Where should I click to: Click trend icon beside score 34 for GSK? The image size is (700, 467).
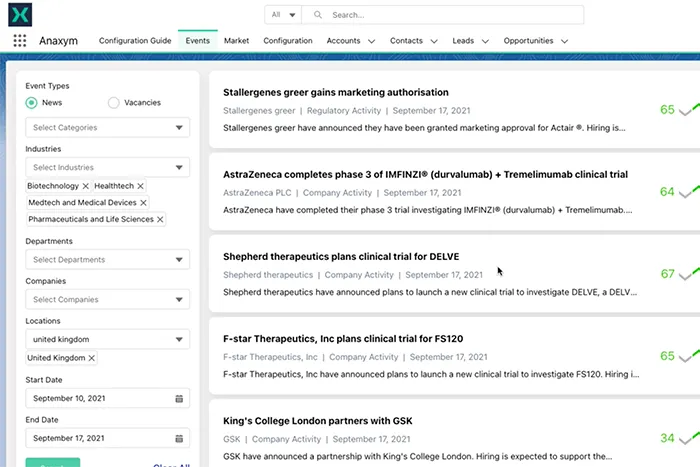689,438
